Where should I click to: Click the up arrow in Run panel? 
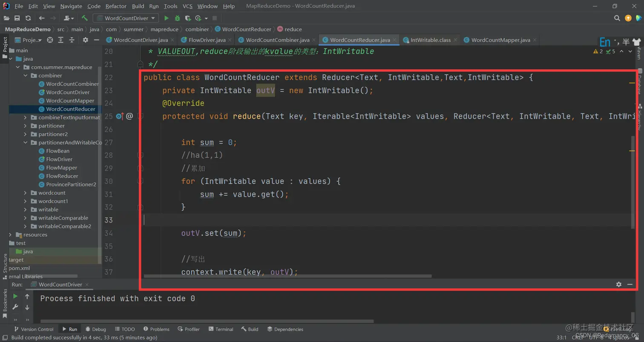(27, 296)
